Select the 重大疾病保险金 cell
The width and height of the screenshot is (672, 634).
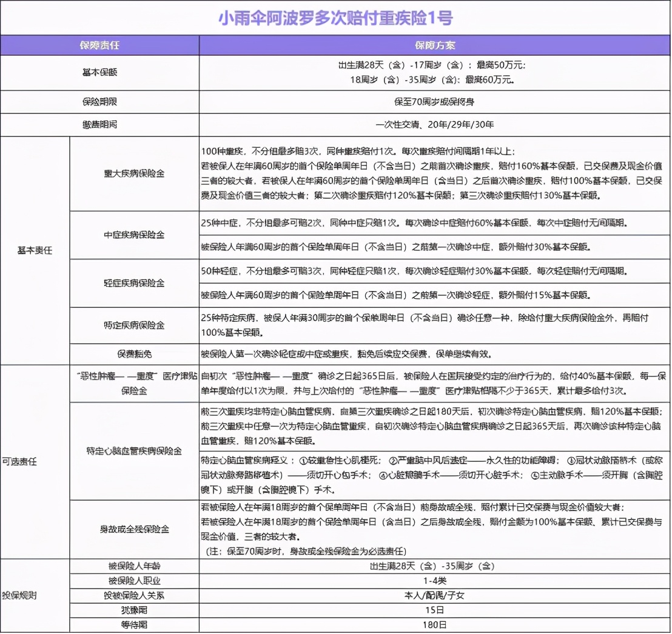[x=134, y=175]
